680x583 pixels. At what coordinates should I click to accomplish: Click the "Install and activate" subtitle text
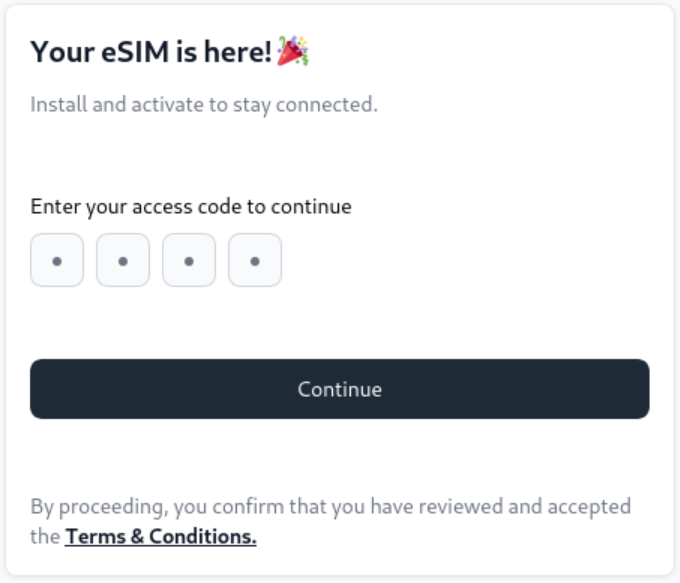pyautogui.click(x=204, y=104)
